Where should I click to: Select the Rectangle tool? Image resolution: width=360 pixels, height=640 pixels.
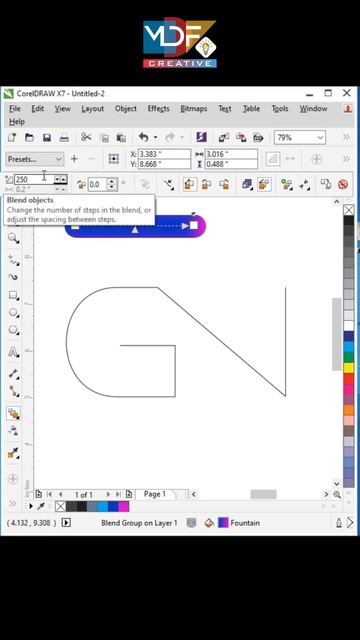tap(13, 295)
